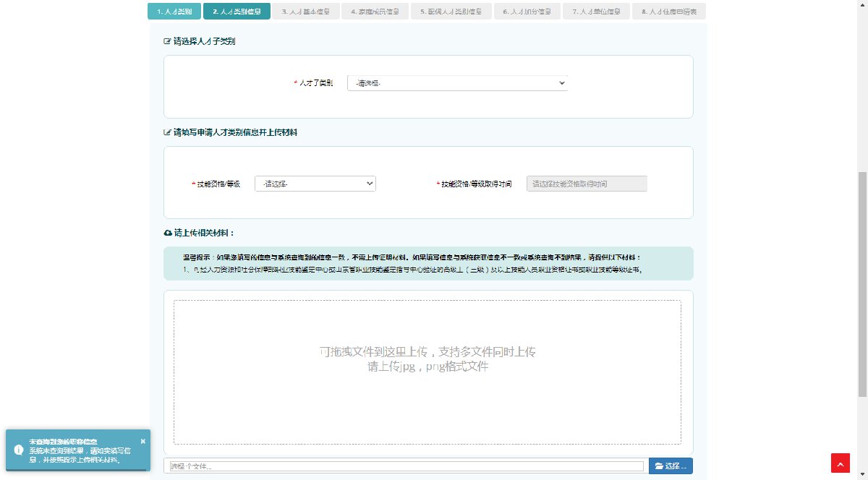Click the cloud upload icon beside 请上传相关材料
Image resolution: width=868 pixels, height=480 pixels.
pyautogui.click(x=168, y=233)
